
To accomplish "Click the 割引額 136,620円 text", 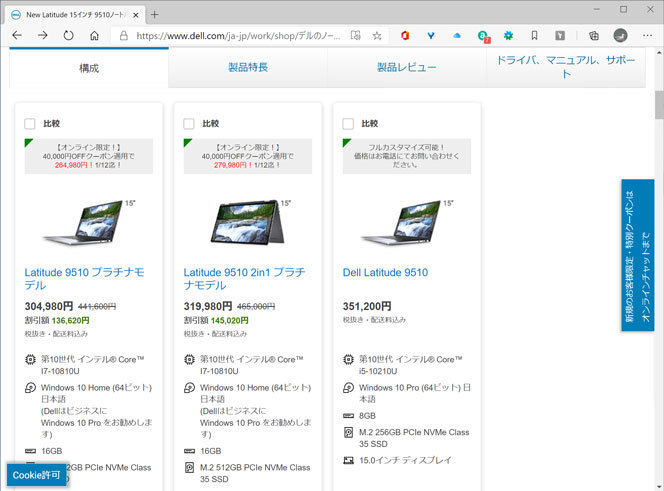I will tap(57, 321).
